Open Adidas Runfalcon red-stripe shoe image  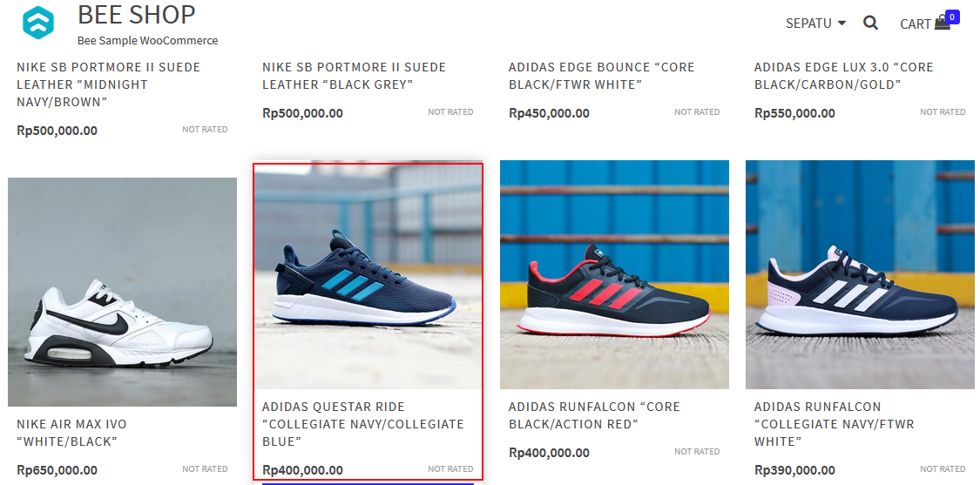point(614,275)
